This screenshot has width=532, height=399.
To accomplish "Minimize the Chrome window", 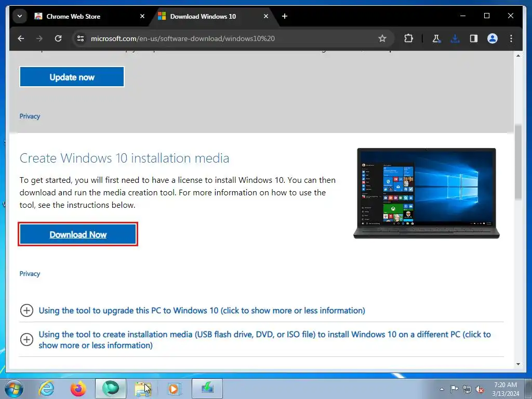I will [x=463, y=16].
